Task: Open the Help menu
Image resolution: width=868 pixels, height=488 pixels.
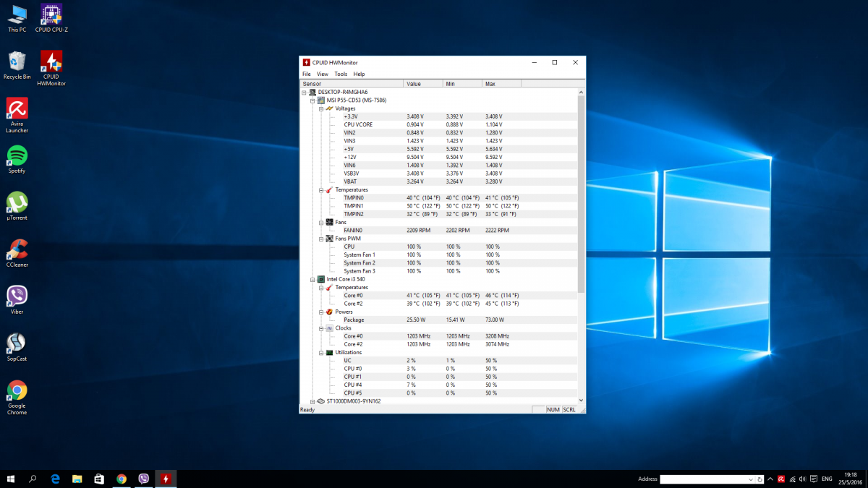Action: 359,74
